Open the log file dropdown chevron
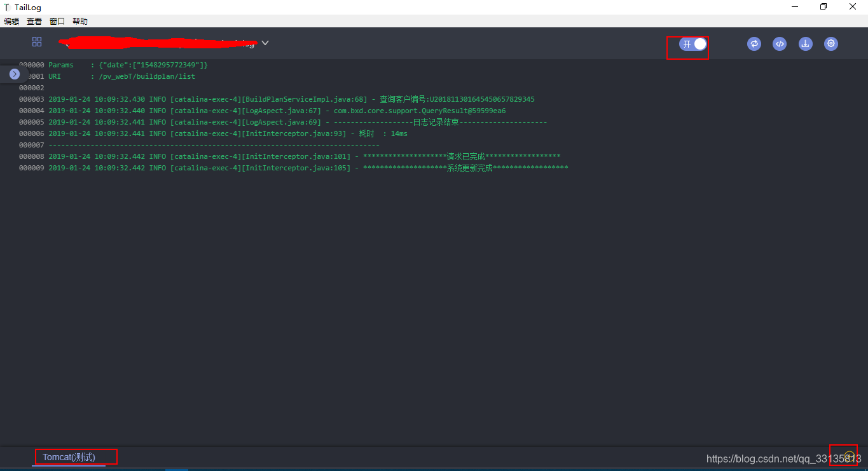Screen dimensions: 868x471 click(x=265, y=43)
